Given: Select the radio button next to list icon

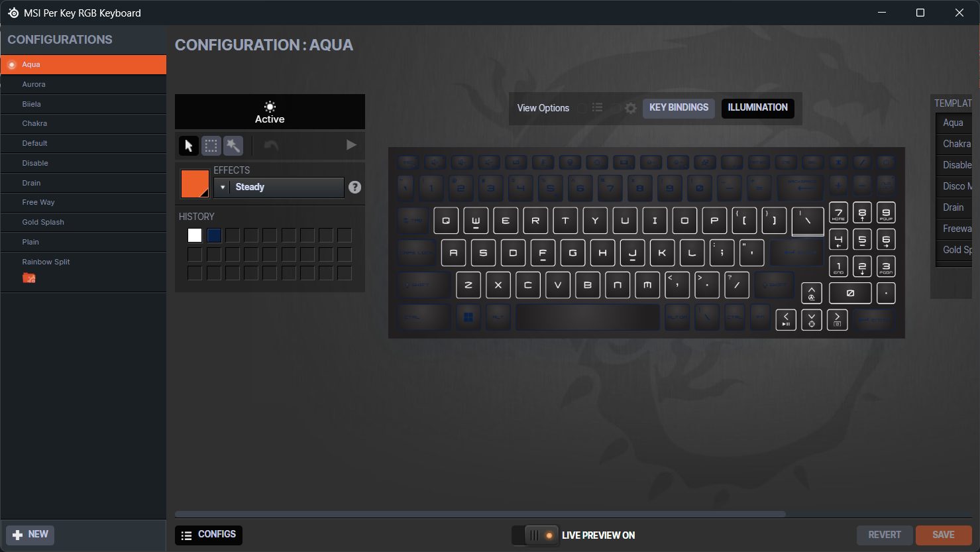Looking at the screenshot, I should click(582, 108).
